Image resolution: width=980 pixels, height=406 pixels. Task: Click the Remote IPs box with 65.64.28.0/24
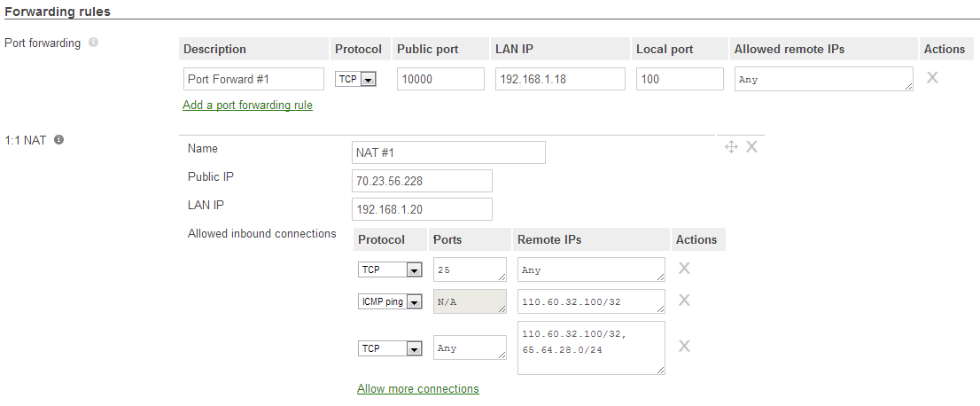[x=591, y=347]
